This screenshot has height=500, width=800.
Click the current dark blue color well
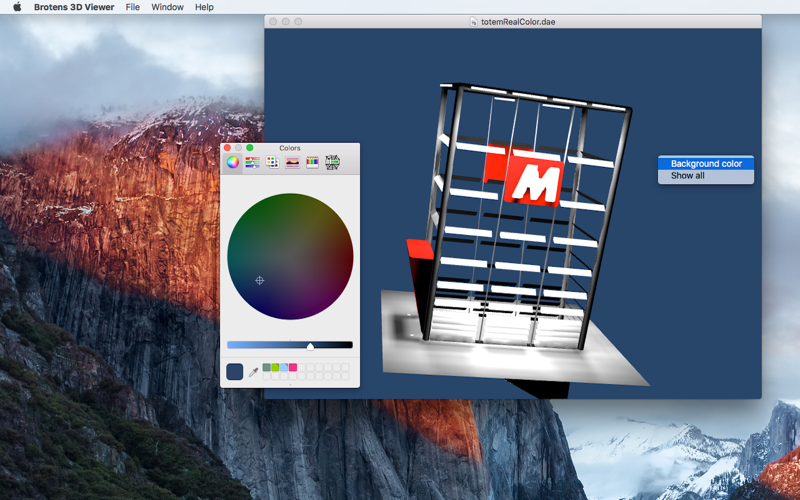point(235,371)
